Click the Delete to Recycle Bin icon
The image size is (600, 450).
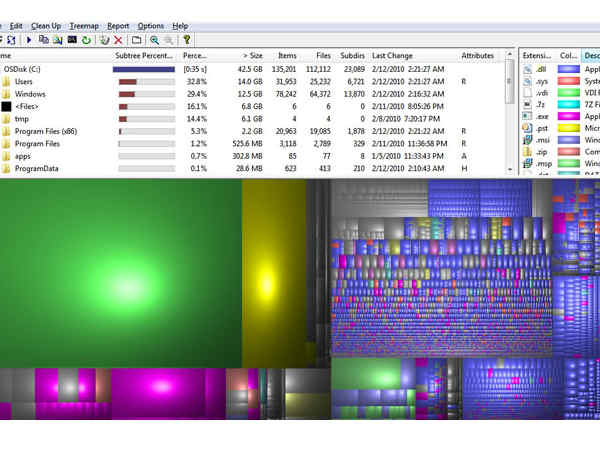click(x=104, y=40)
